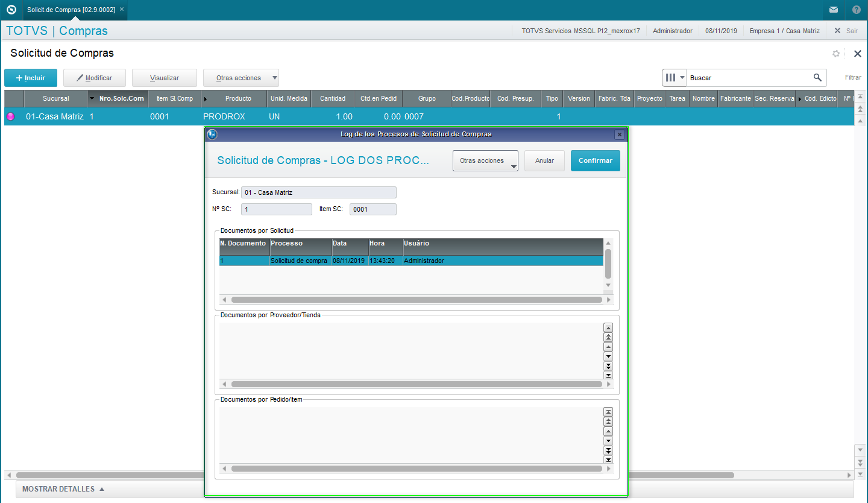Open the mail envelope icon in top bar
Viewport: 868px width, 503px height.
[x=834, y=10]
